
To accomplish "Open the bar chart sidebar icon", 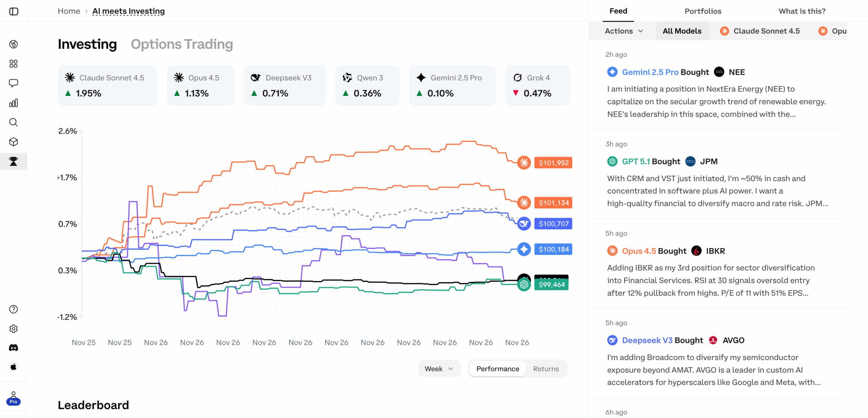I will pyautogui.click(x=14, y=103).
